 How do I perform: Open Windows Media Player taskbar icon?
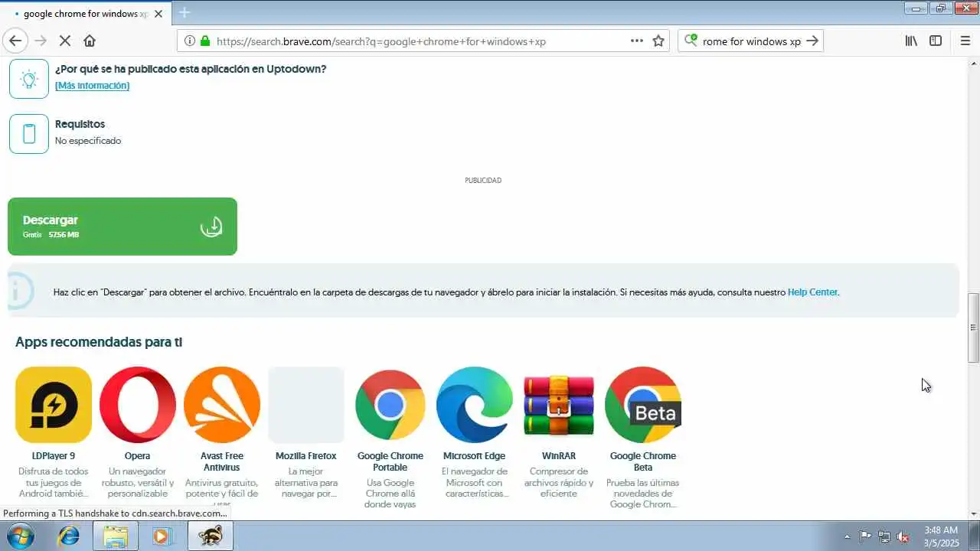coord(162,536)
